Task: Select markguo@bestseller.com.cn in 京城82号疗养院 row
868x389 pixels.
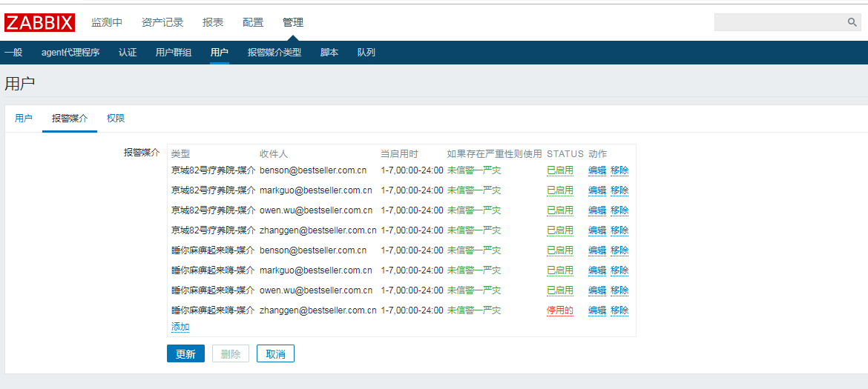Action: pos(316,190)
